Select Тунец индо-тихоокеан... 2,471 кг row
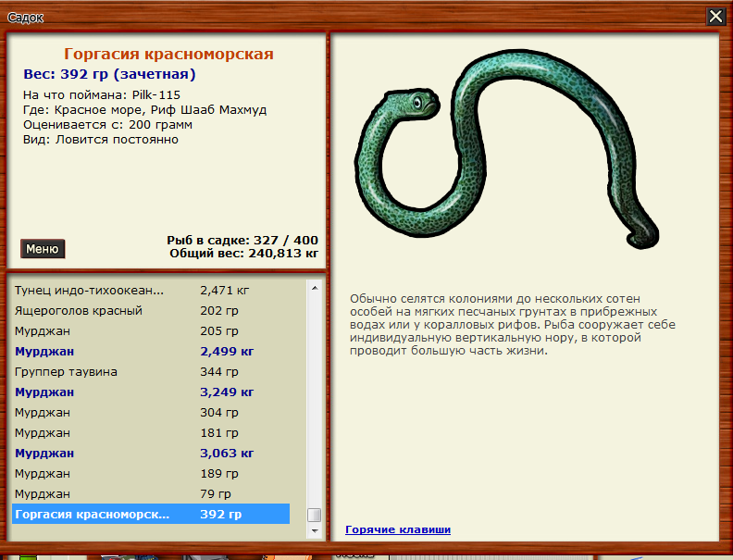Screen dimensions: 733x560 151,291
